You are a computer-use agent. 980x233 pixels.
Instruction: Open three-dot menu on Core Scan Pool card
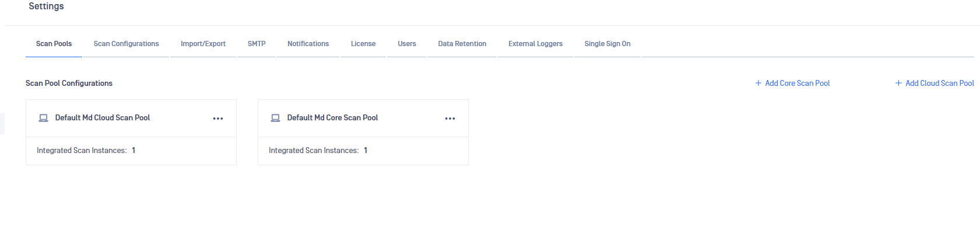coord(450,119)
